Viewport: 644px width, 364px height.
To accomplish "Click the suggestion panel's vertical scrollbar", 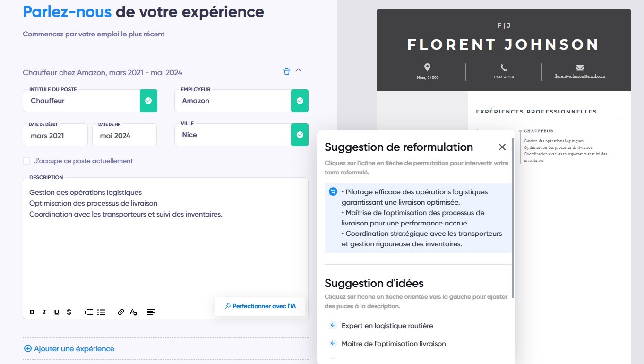I will click(513, 217).
